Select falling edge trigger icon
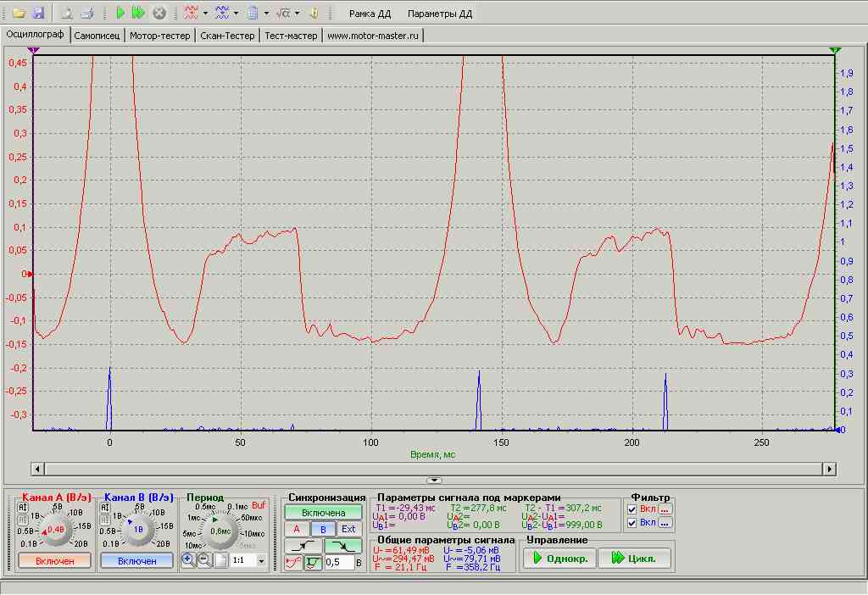The width and height of the screenshot is (868, 595). [x=342, y=545]
